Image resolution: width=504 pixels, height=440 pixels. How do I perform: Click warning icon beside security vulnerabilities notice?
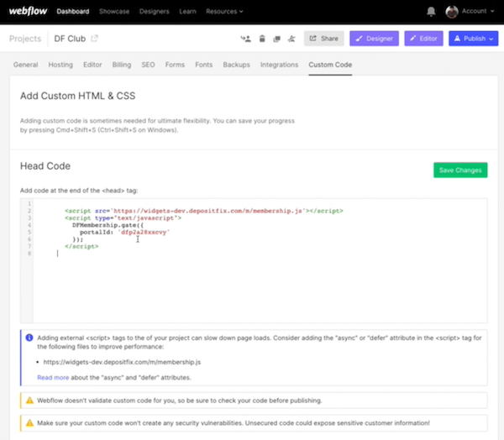[x=29, y=423]
